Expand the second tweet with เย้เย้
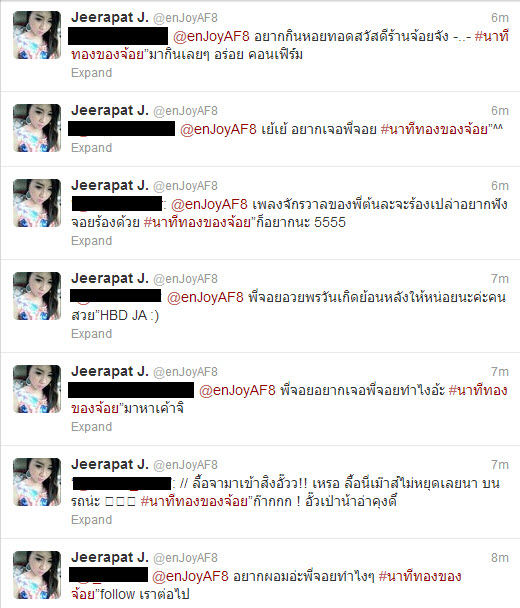520x608 pixels. (x=92, y=148)
